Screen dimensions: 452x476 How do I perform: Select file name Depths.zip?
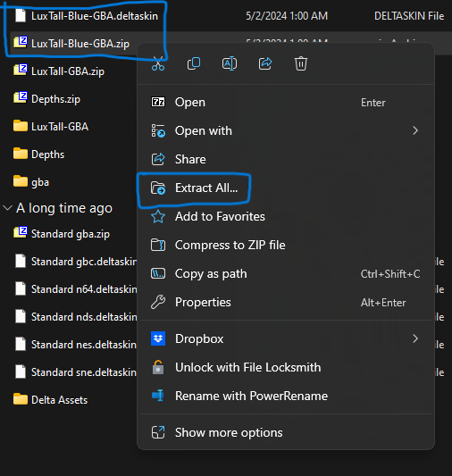55,98
